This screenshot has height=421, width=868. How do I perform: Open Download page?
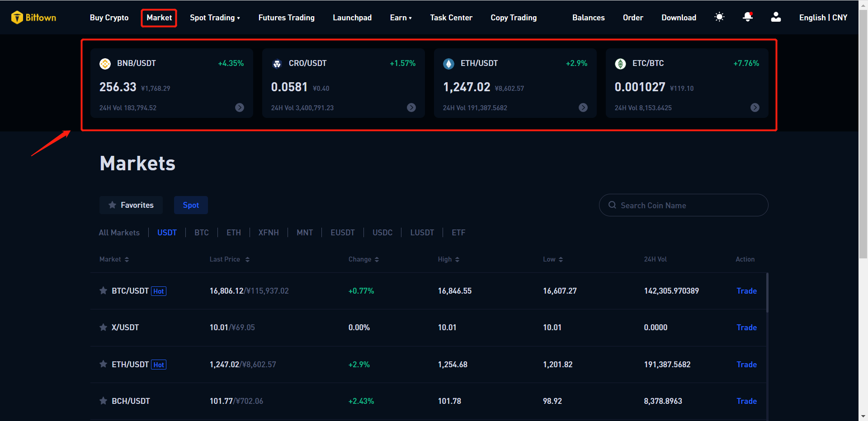coord(679,18)
